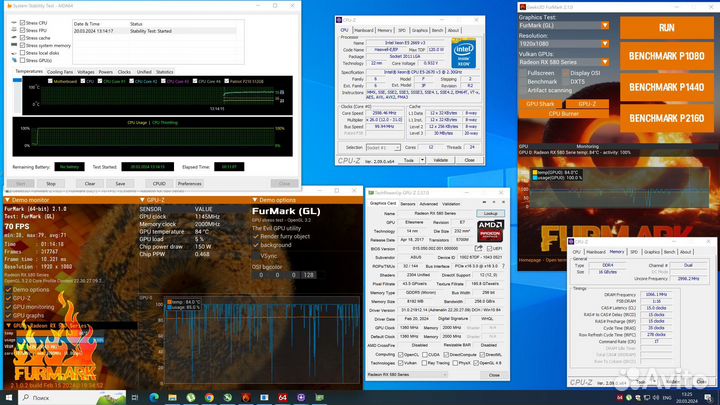Open File Explorer from the taskbar
Viewport: 720px width, 405px height.
172,397
